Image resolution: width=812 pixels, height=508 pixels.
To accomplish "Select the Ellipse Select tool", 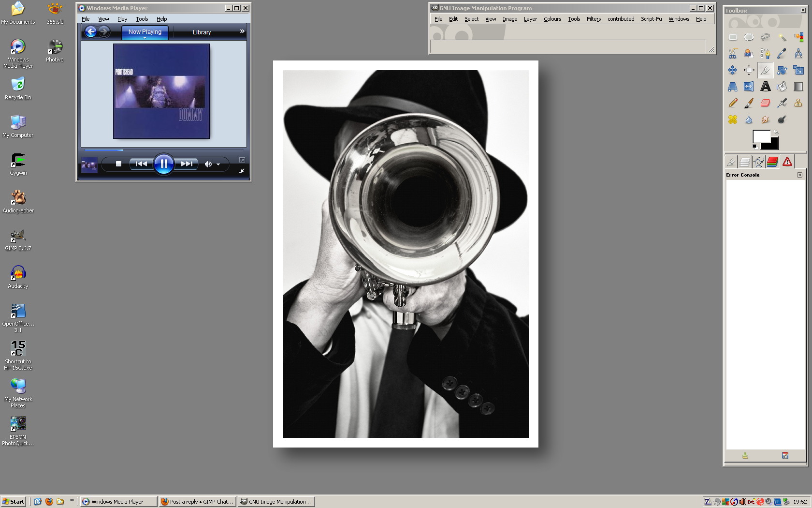I will tap(749, 37).
